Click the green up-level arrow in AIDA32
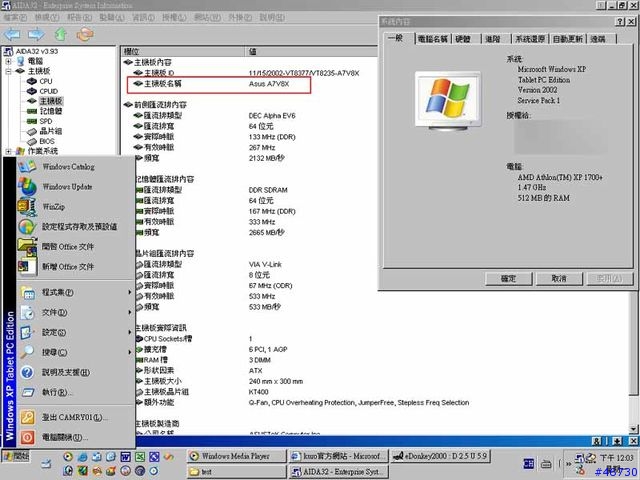Image resolution: width=640 pixels, height=480 pixels. 61,34
